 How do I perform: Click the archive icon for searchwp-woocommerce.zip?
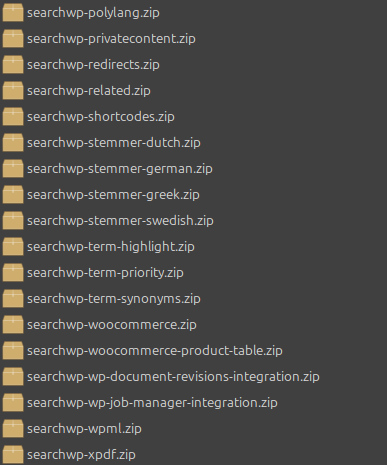click(x=13, y=325)
